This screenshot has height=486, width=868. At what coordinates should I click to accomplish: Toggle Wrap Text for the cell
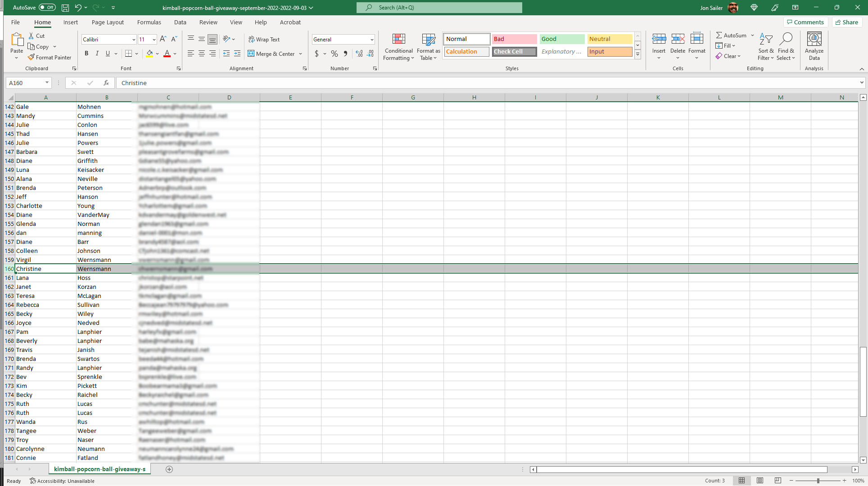pos(264,40)
